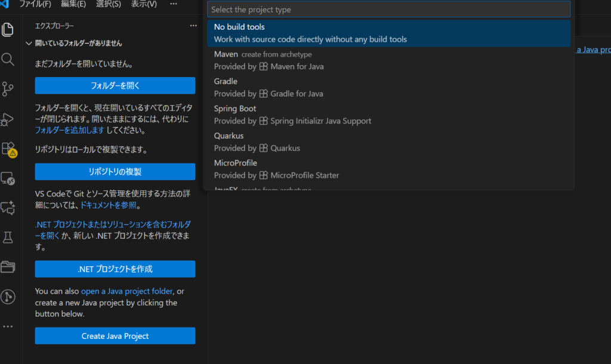The height and width of the screenshot is (364, 611).
Task: Open the Explorer view in activity bar
Action: tap(8, 29)
